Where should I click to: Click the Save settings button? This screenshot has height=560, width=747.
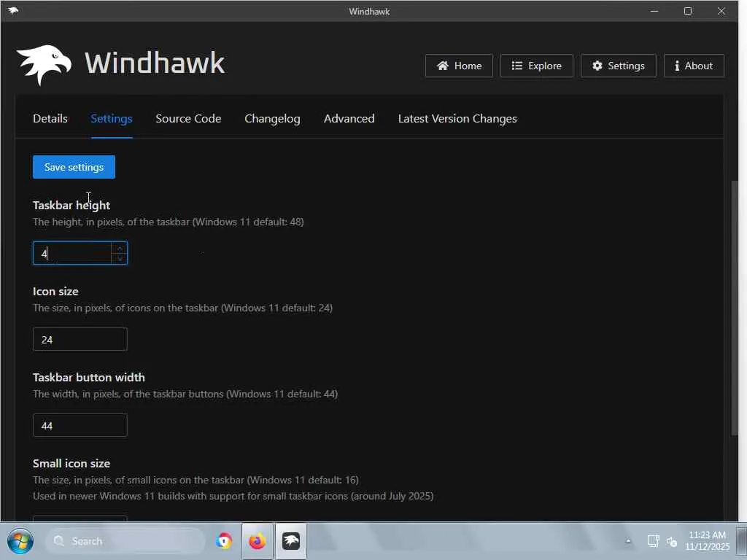[74, 167]
